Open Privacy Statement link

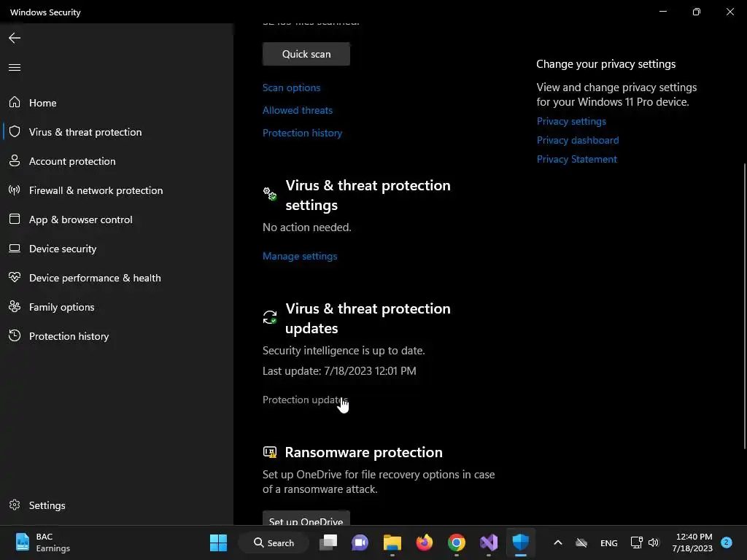[x=576, y=159]
